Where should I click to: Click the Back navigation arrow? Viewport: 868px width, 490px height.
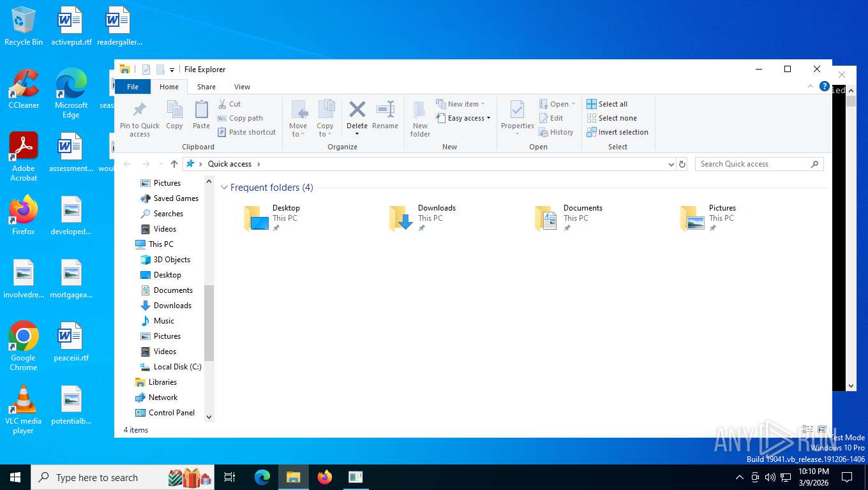(127, 164)
